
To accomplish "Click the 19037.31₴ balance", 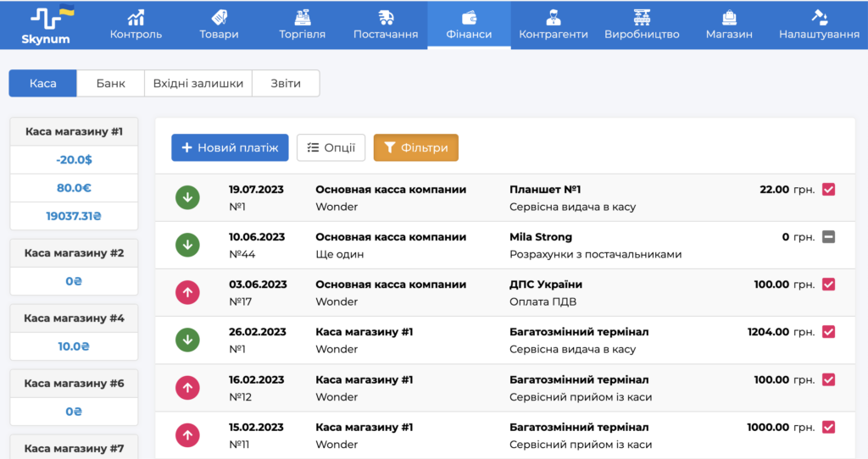I will point(75,216).
